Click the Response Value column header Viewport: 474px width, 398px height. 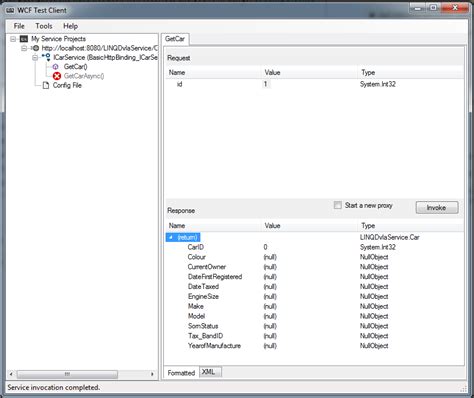tap(309, 226)
